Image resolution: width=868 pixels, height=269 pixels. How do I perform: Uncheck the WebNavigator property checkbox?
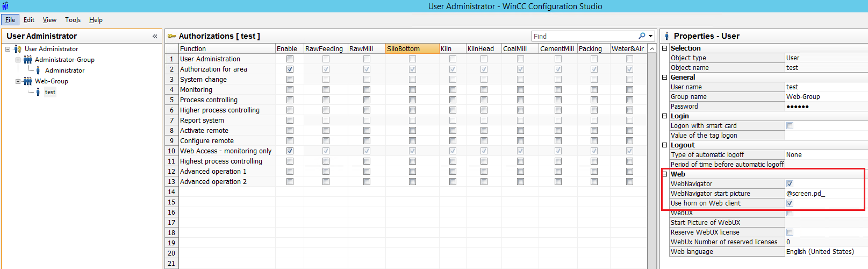790,184
